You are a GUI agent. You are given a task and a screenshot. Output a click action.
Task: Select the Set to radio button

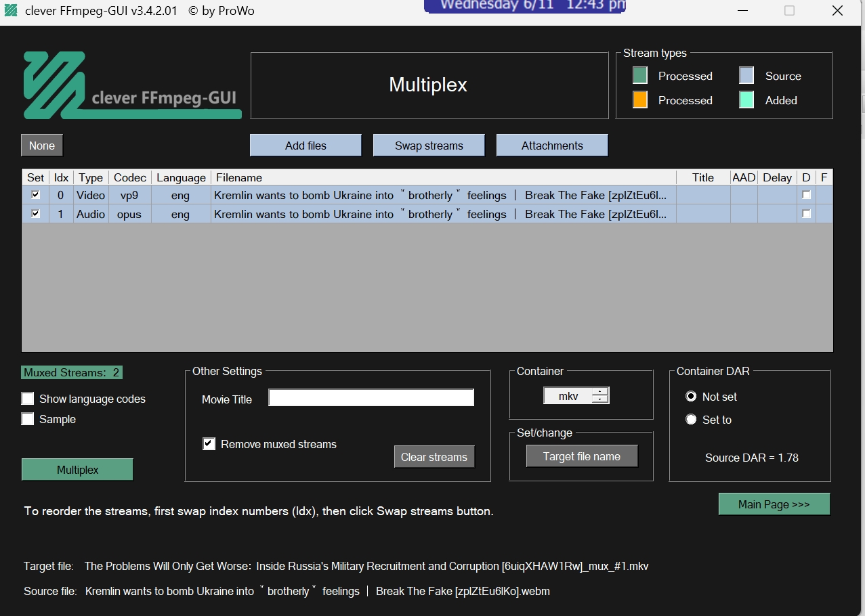[691, 420]
